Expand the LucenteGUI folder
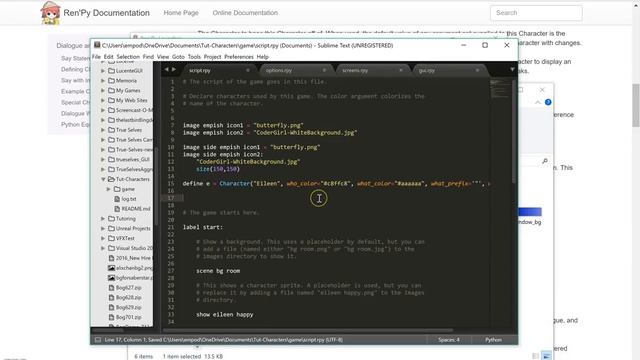This screenshot has width=640, height=360. tap(103, 71)
